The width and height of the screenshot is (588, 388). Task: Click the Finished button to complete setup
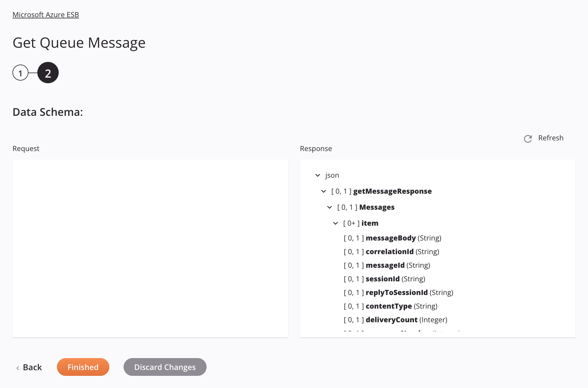83,367
